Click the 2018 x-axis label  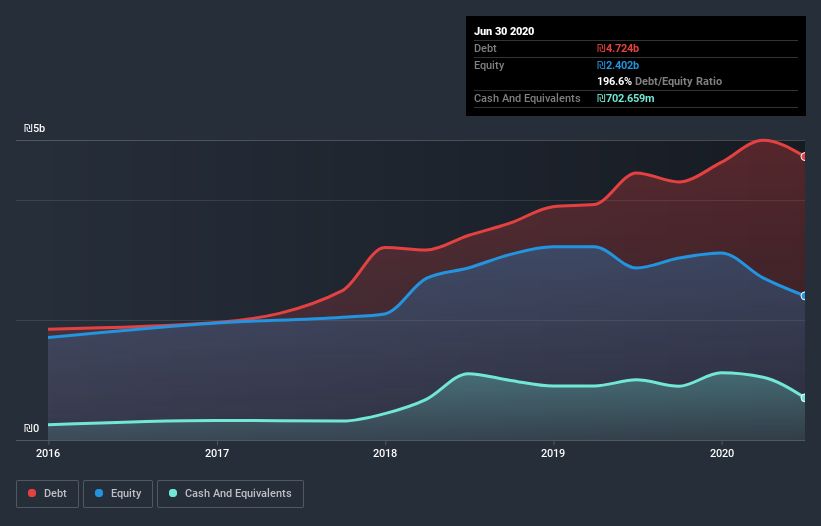385,453
